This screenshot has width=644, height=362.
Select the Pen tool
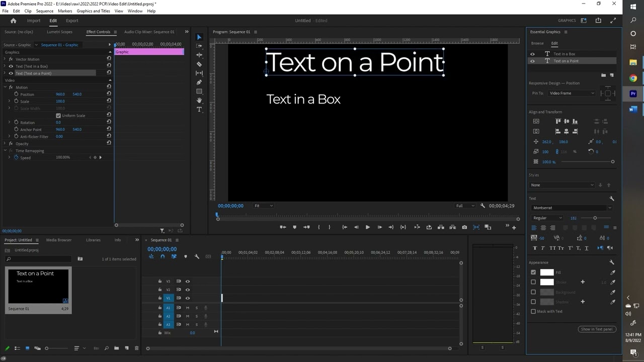[199, 82]
